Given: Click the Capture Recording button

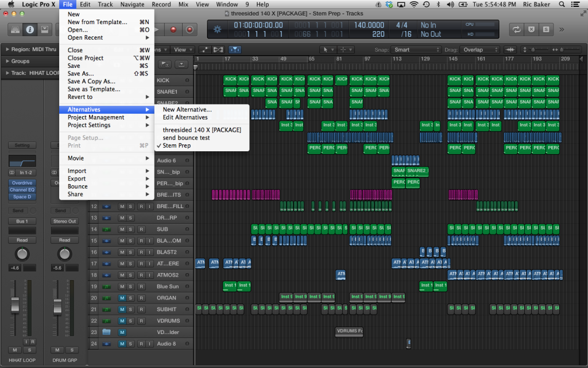Looking at the screenshot, I should click(189, 30).
